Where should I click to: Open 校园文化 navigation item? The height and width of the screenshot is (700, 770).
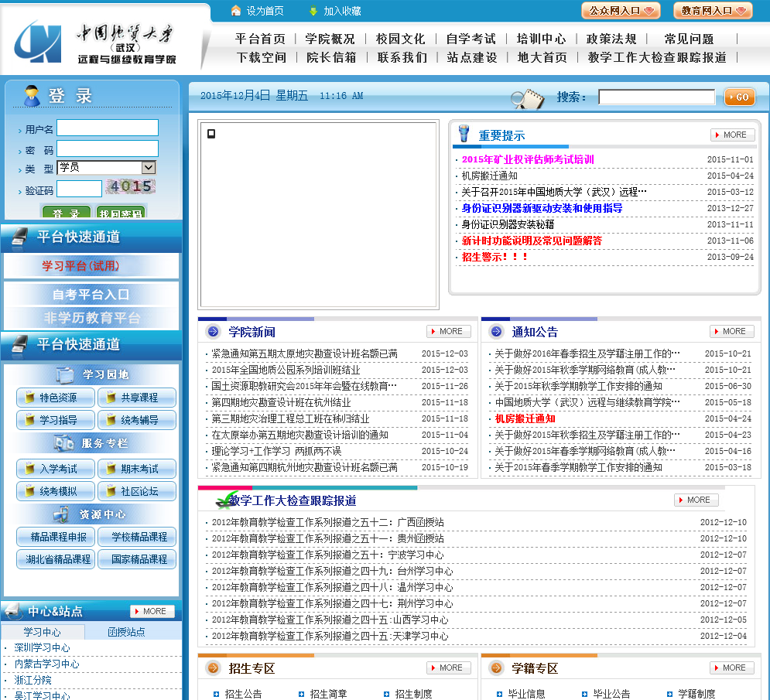[x=400, y=39]
